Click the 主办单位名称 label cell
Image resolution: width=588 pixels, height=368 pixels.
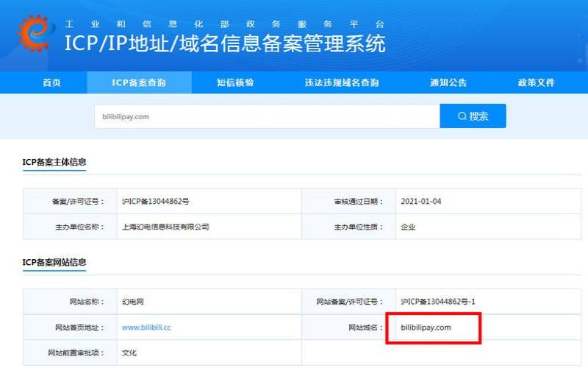pos(70,227)
